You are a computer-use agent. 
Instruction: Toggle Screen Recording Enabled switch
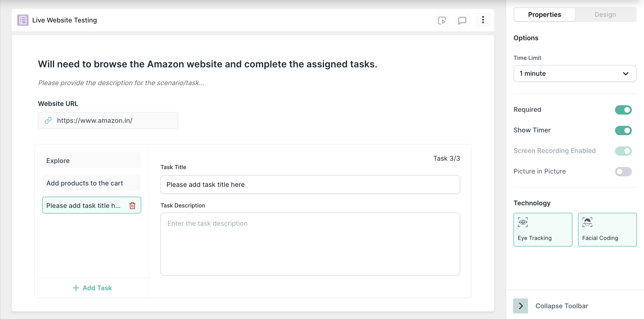pyautogui.click(x=623, y=151)
